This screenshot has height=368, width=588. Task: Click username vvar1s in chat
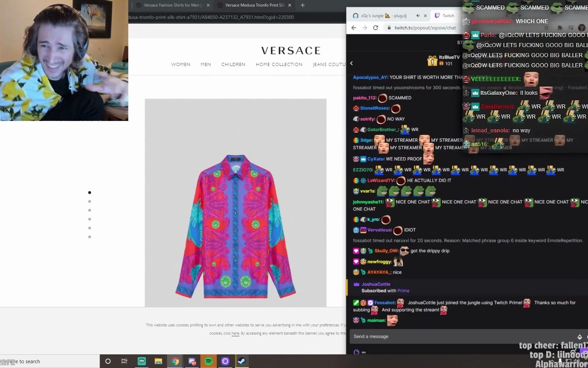pyautogui.click(x=367, y=191)
